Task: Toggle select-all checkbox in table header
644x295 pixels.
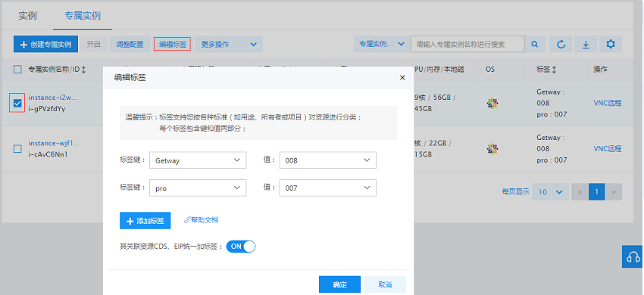Action: (x=17, y=70)
